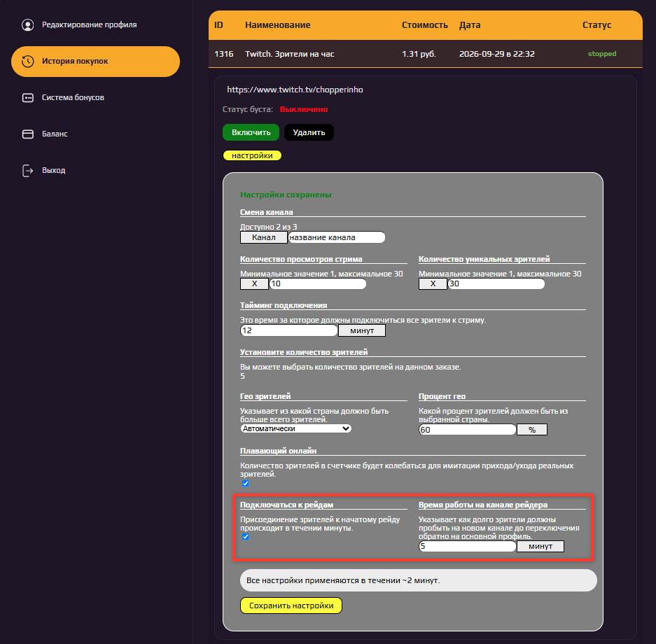Click the Тайминг подключения heading

(284, 305)
